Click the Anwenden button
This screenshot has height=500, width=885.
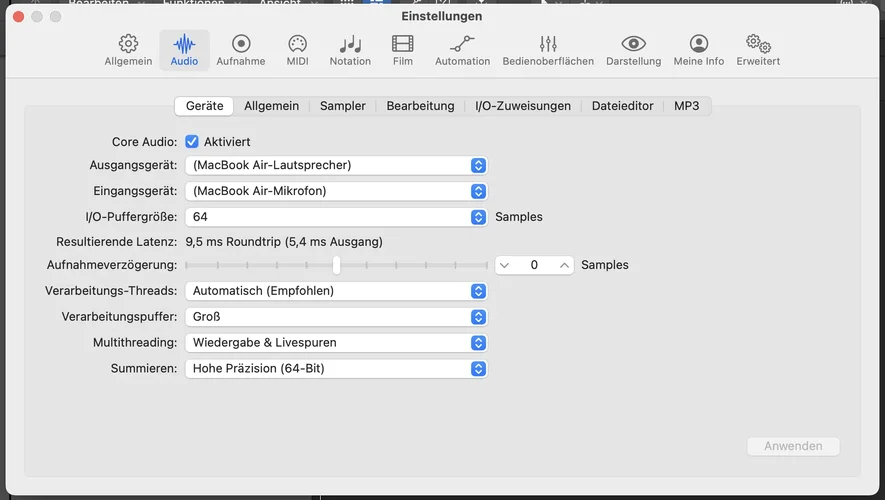(793, 446)
